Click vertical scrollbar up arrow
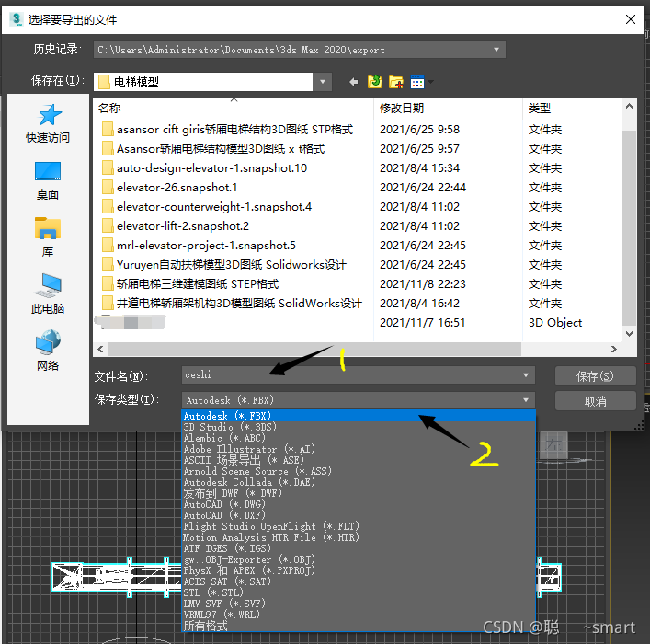Screen dimensions: 650x644 [629, 106]
